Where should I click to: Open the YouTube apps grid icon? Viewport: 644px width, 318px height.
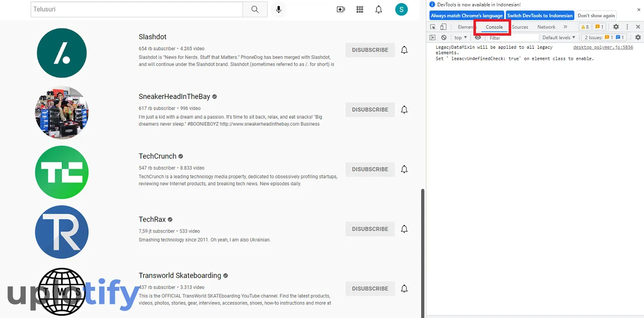(360, 10)
